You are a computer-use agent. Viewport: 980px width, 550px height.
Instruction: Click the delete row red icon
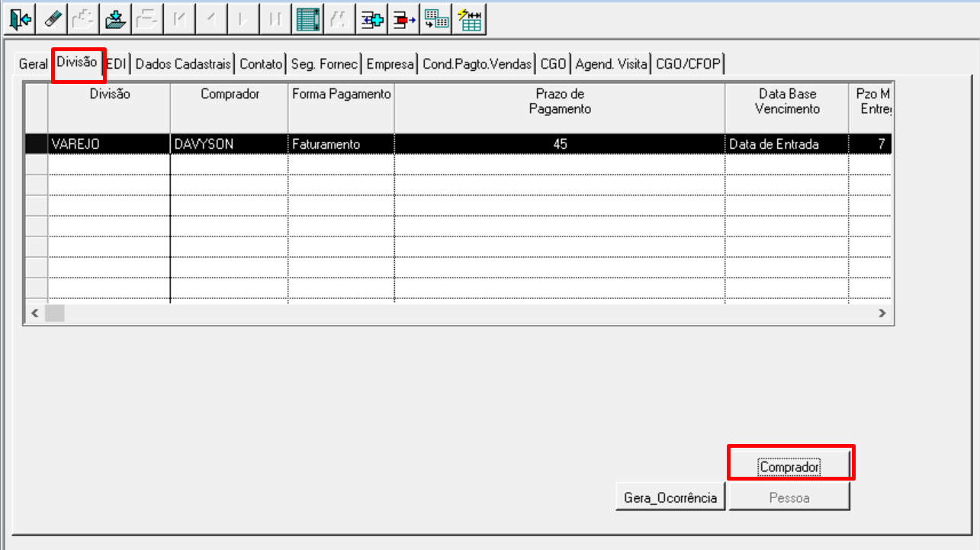(x=403, y=19)
